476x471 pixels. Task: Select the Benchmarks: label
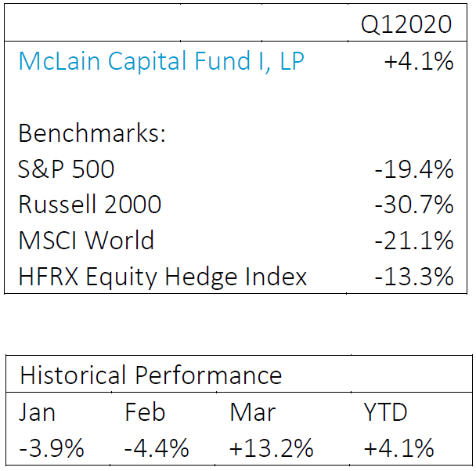pyautogui.click(x=92, y=133)
